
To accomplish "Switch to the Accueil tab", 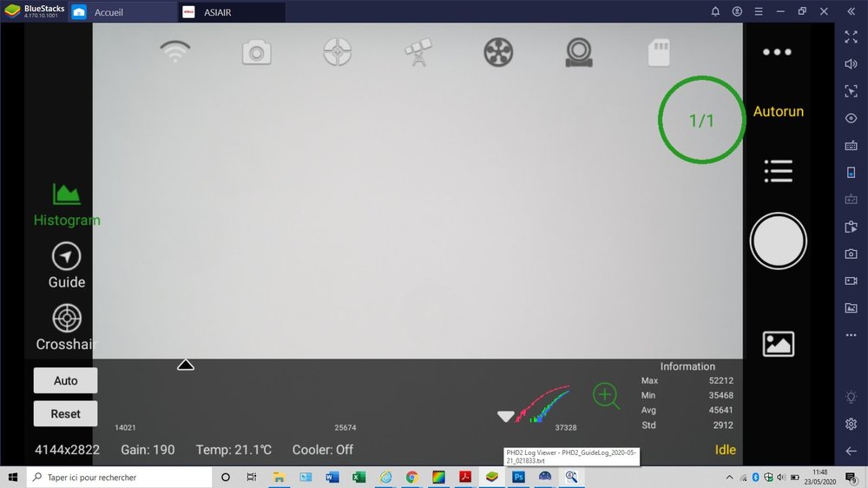I will point(122,11).
